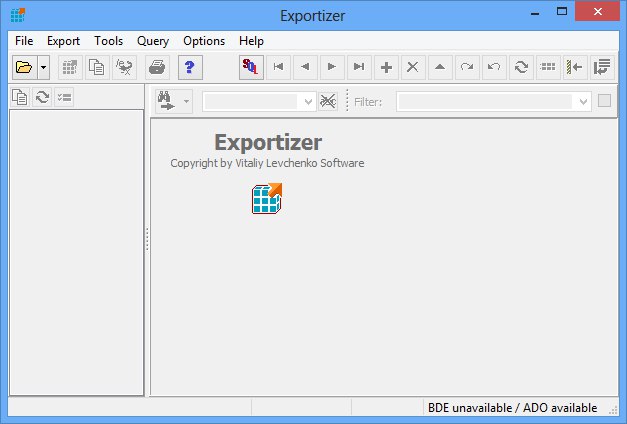Click the export table grid icon
Image resolution: width=627 pixels, height=424 pixels.
[x=70, y=67]
